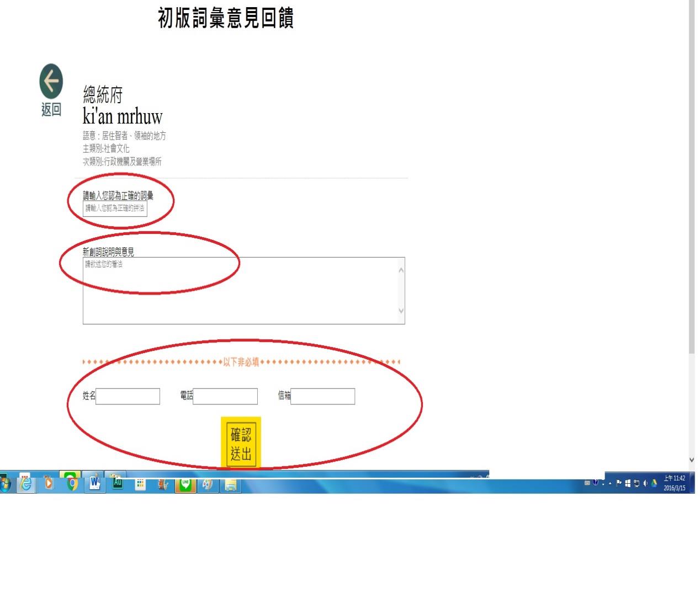Screen dimensions: 700x593
Task: Click the Windows Start button
Action: coord(4,484)
